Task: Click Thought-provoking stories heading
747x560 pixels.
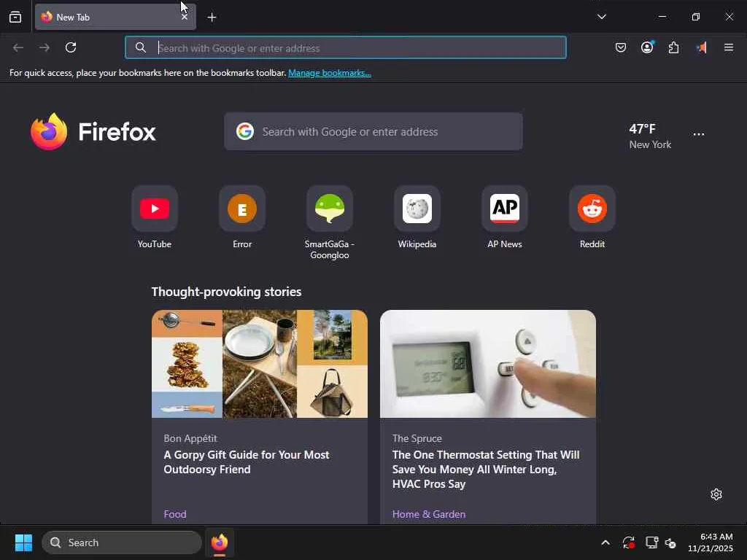Action: (x=226, y=292)
